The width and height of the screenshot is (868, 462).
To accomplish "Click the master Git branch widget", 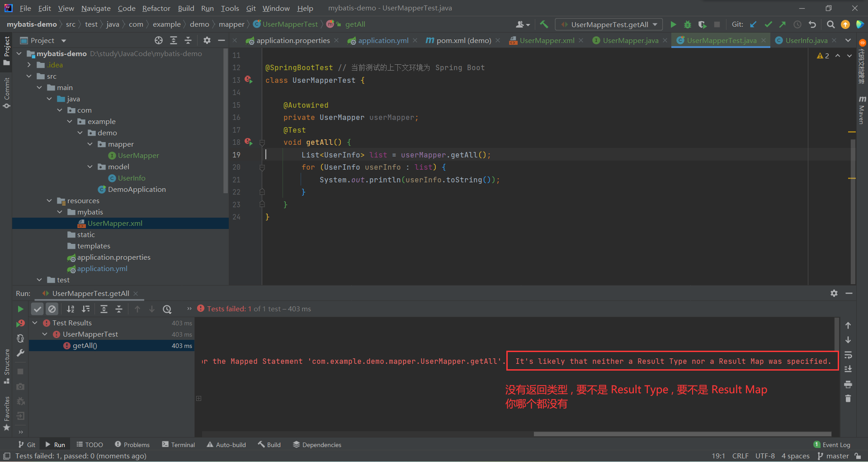I will [833, 456].
